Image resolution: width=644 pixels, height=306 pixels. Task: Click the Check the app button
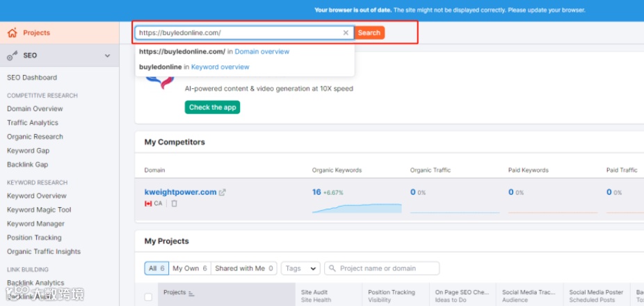212,107
